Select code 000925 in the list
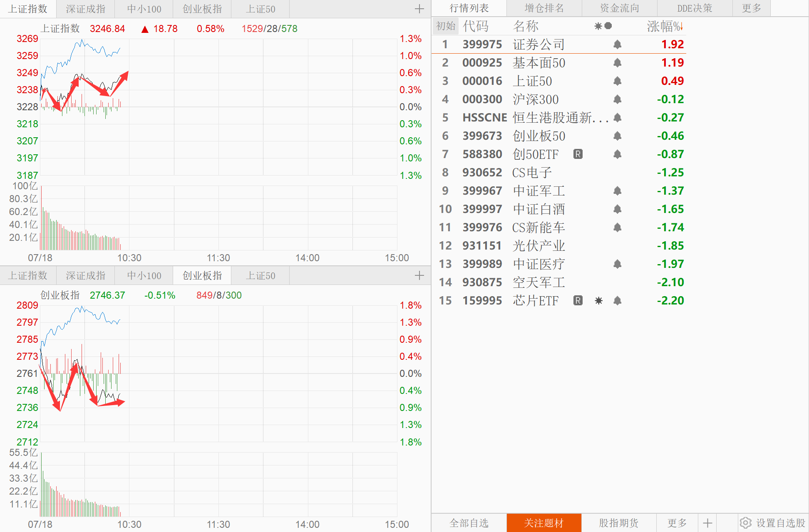Screen dimensions: 809x532 [482, 62]
